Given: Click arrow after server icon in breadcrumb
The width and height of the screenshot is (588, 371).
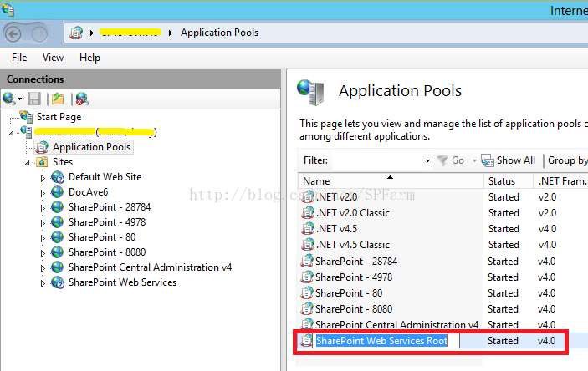Looking at the screenshot, I should [91, 33].
